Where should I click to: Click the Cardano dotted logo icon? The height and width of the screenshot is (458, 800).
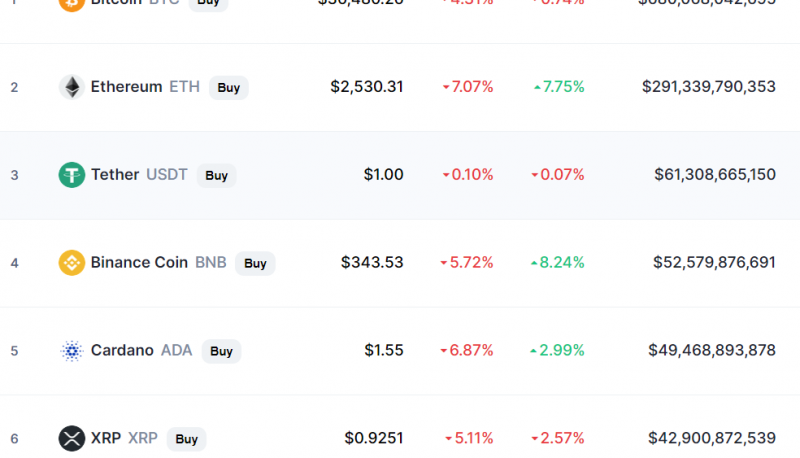pyautogui.click(x=71, y=350)
